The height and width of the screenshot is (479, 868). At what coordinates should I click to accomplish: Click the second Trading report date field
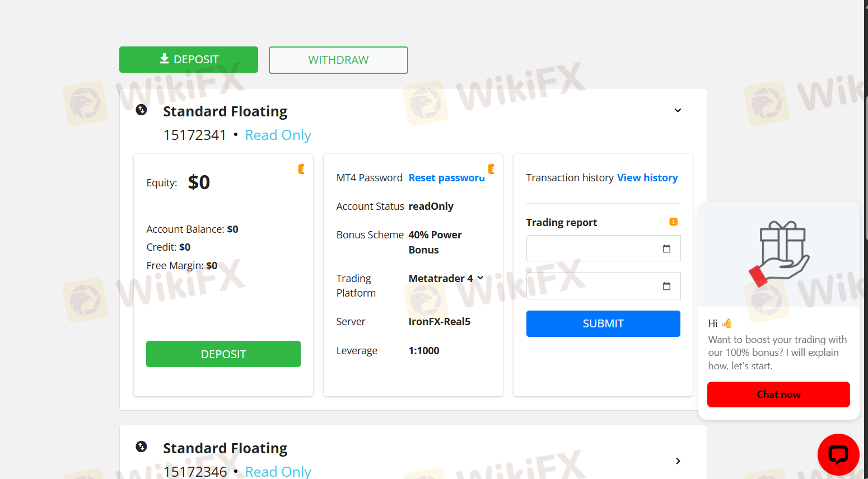tap(603, 286)
